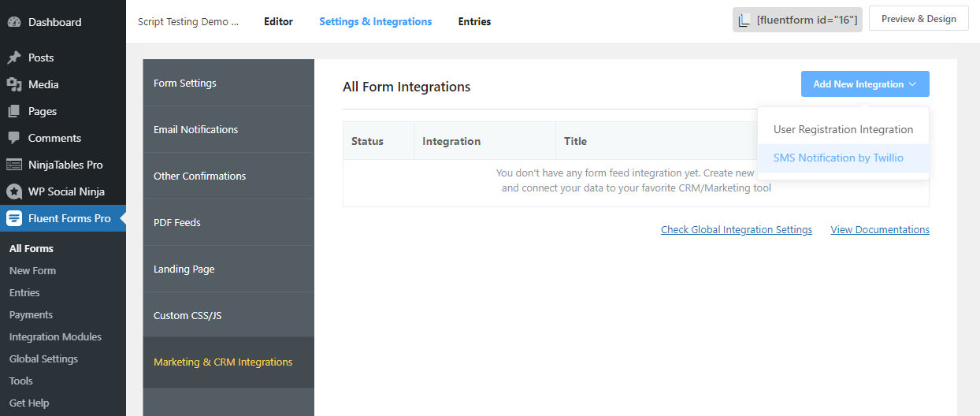Go to Global Settings submenu
This screenshot has width=980, height=416.
(x=43, y=358)
